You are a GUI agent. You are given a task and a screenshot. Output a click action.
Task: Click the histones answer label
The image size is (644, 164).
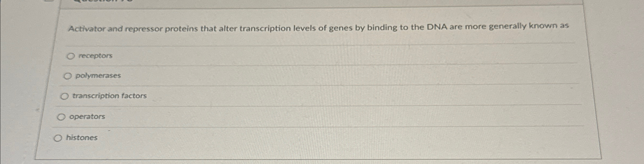tap(82, 138)
